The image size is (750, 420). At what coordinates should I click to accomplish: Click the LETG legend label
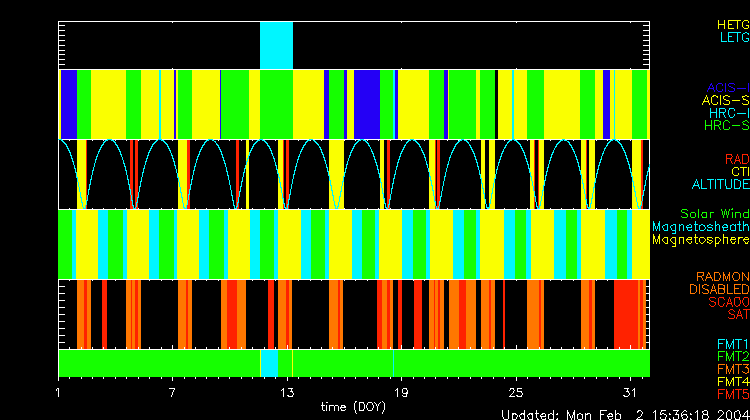click(x=733, y=37)
